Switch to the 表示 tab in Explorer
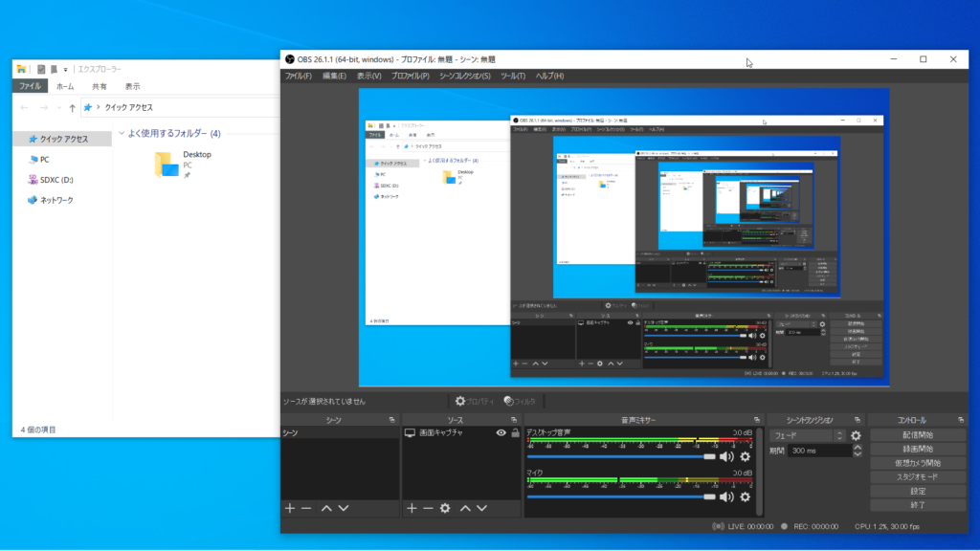The width and height of the screenshot is (980, 551). tap(132, 86)
